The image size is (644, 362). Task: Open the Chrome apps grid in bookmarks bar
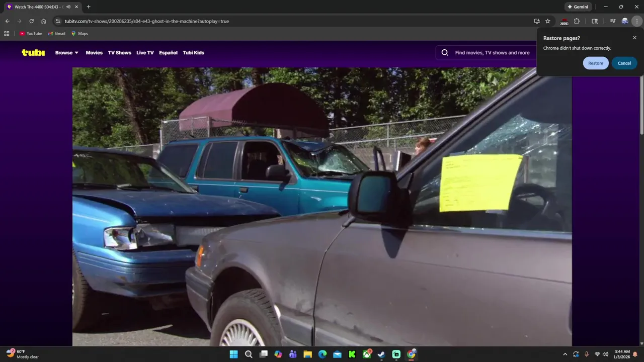pos(7,34)
